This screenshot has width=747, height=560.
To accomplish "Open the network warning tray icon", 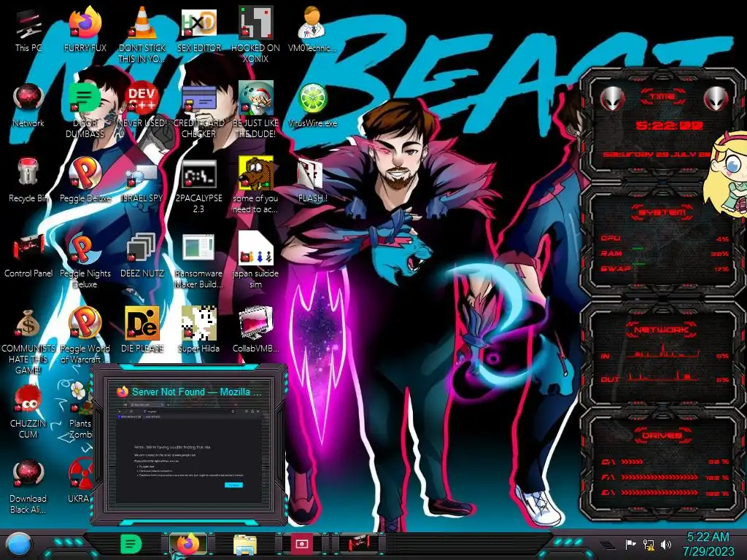I will pos(649,544).
